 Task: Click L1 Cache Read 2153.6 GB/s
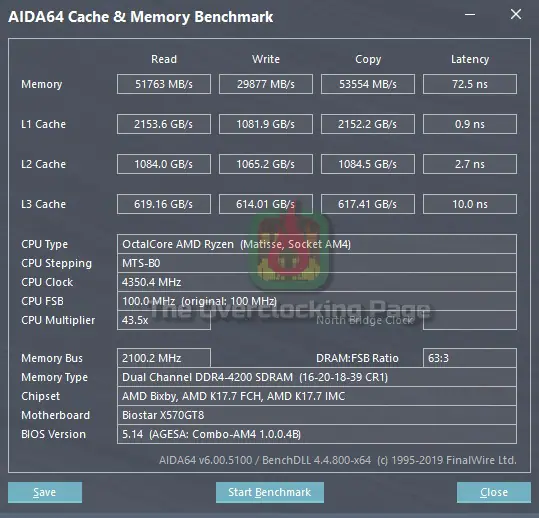pos(164,124)
